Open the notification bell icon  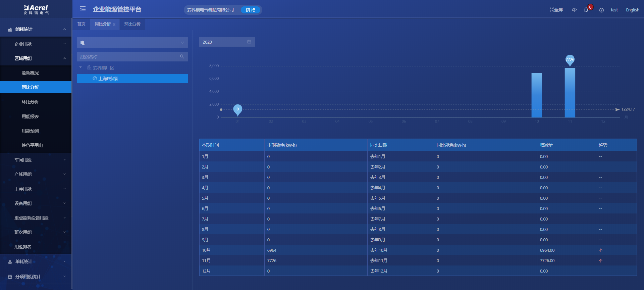[x=586, y=10]
